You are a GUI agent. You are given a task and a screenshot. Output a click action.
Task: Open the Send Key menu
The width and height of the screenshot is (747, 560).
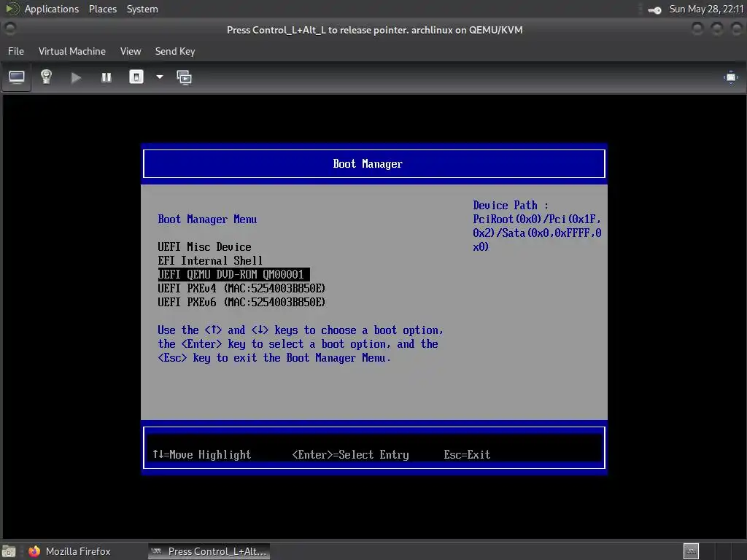pyautogui.click(x=175, y=52)
